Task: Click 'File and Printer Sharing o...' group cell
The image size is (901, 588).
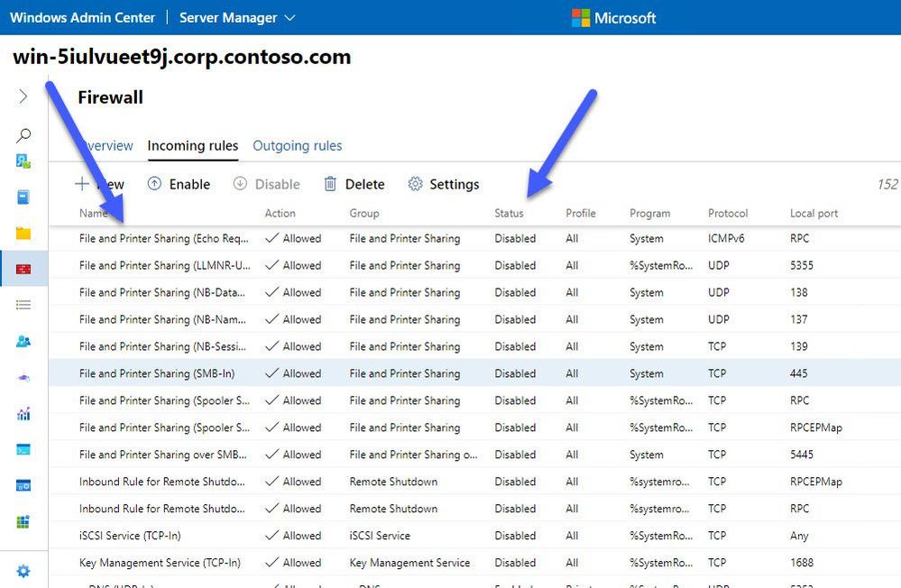Action: (x=414, y=455)
